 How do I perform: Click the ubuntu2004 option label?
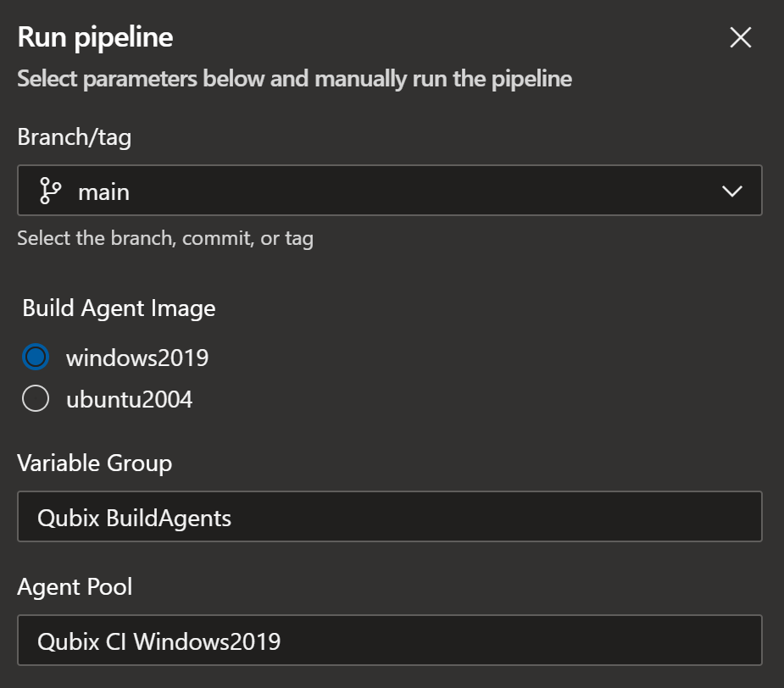(x=129, y=399)
